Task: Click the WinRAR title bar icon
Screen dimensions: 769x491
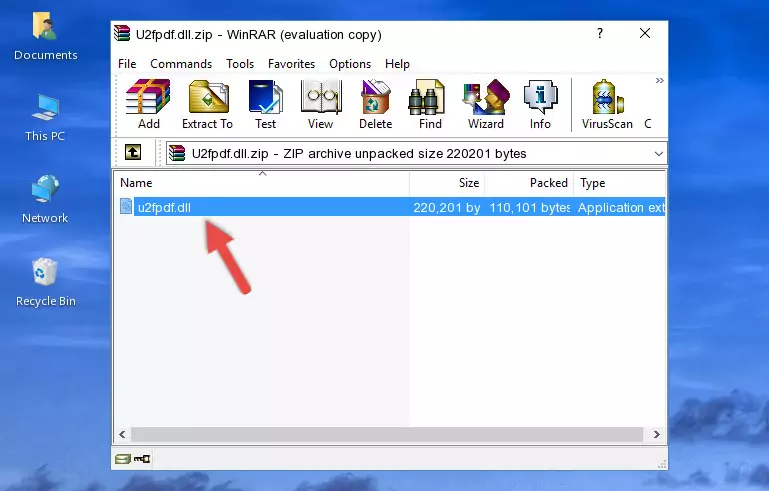Action: point(122,34)
